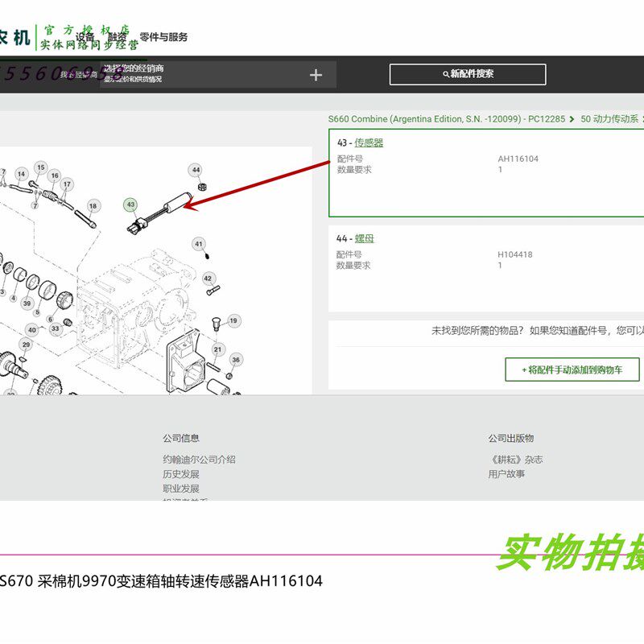Click part number AH116104 text
Screen dimensions: 644x644
[x=518, y=159]
